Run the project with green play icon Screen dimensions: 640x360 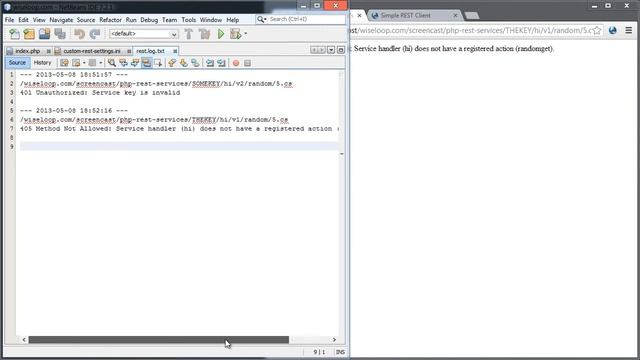pyautogui.click(x=221, y=34)
